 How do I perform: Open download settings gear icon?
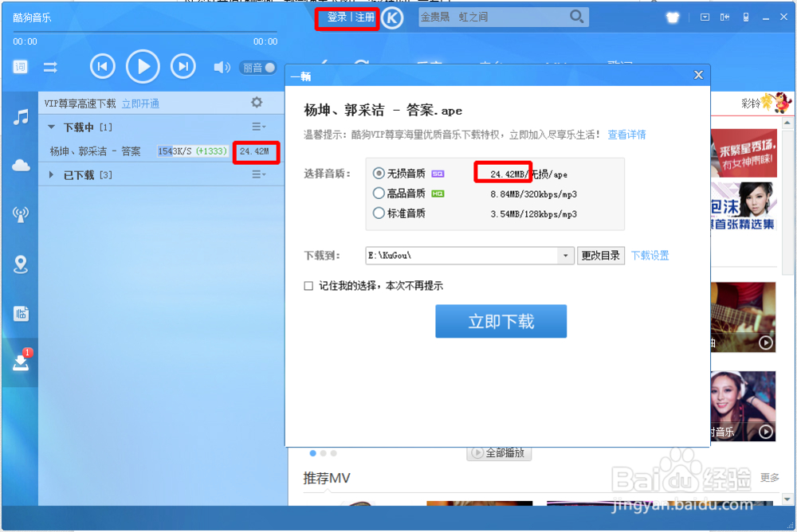point(257,103)
